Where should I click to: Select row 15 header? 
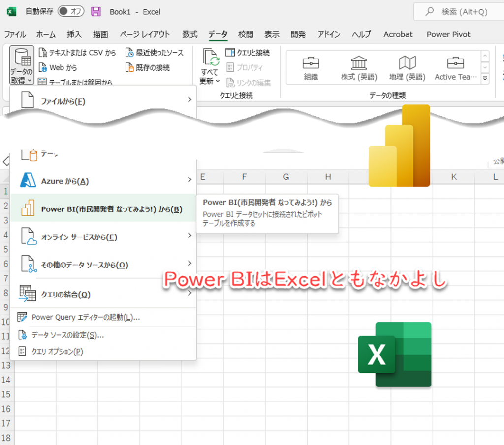pos(6,394)
